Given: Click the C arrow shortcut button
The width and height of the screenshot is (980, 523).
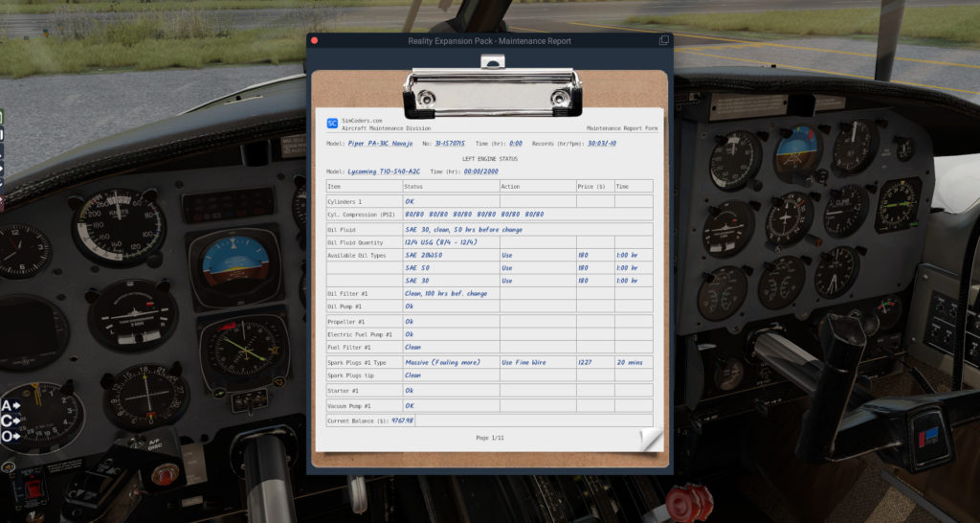Looking at the screenshot, I should (11, 421).
